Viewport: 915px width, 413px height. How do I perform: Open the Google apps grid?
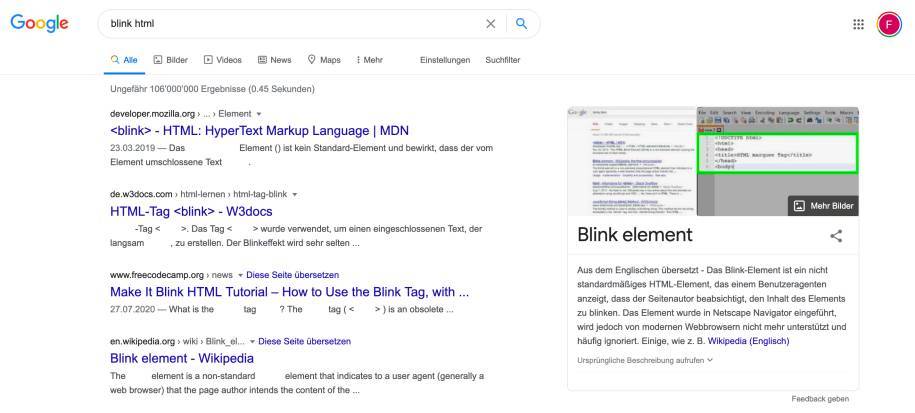click(858, 24)
